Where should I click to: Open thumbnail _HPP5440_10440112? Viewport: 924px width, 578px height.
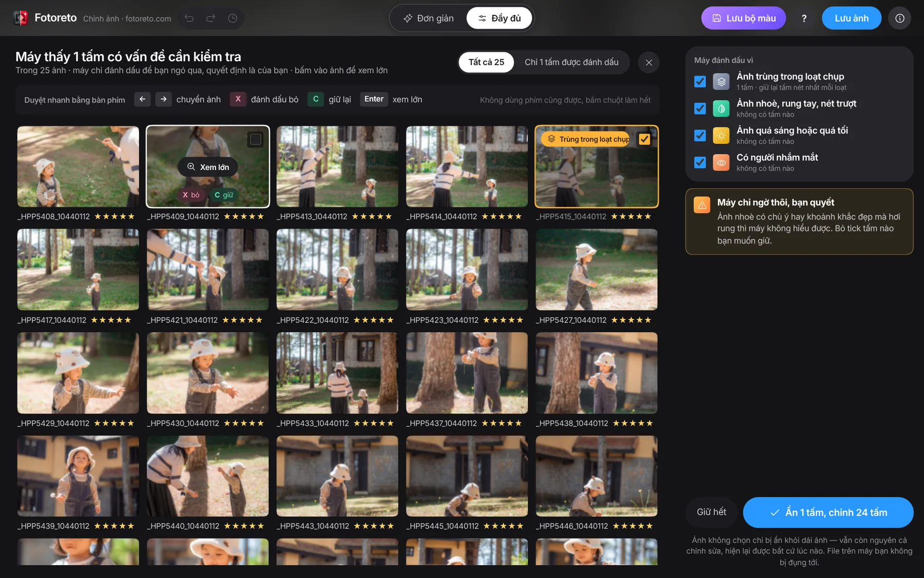(208, 476)
